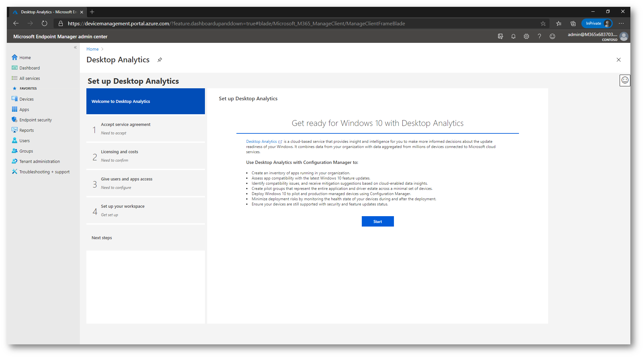Open Endpoint security section
This screenshot has width=644, height=358.
pyautogui.click(x=35, y=120)
